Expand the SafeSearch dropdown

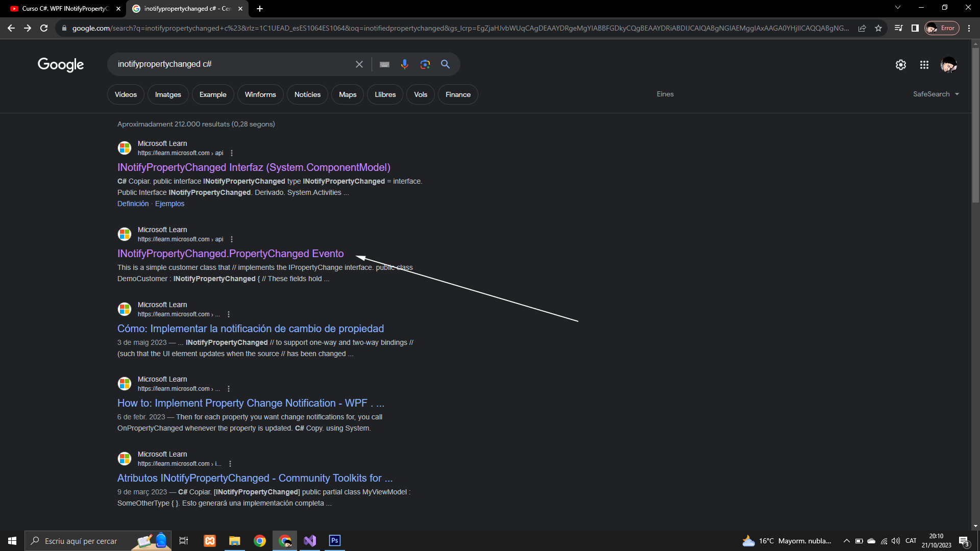[936, 94]
